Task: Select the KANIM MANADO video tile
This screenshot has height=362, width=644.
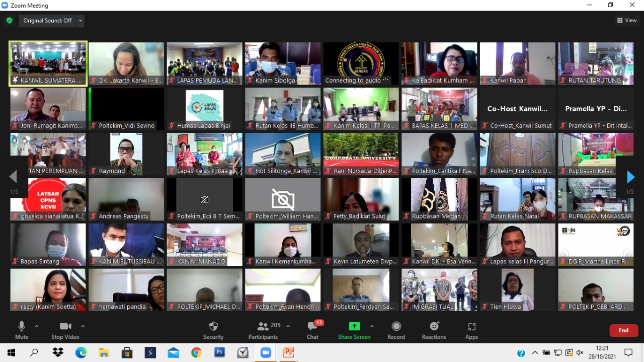Action: tap(204, 245)
